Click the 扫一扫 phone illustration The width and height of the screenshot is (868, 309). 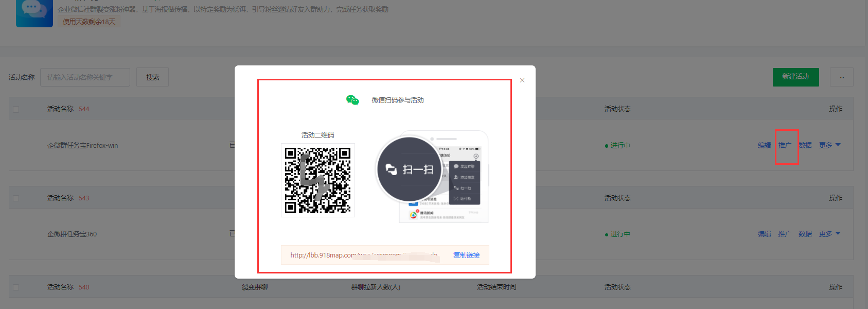tap(433, 177)
